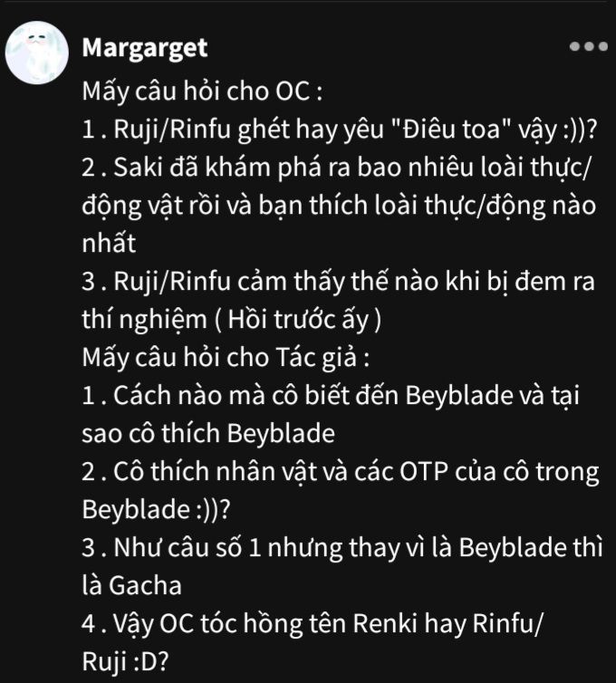The height and width of the screenshot is (683, 616).
Task: Click the line starting "động vật rồi và bạn"
Action: point(339,206)
